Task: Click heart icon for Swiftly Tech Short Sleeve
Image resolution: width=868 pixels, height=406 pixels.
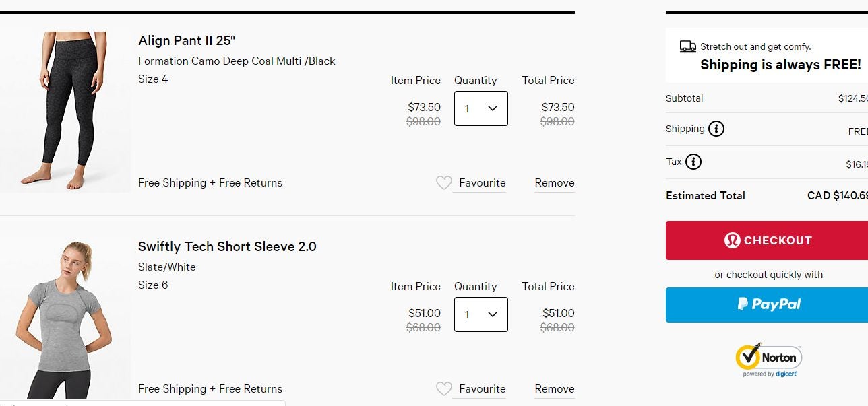Action: (x=443, y=388)
